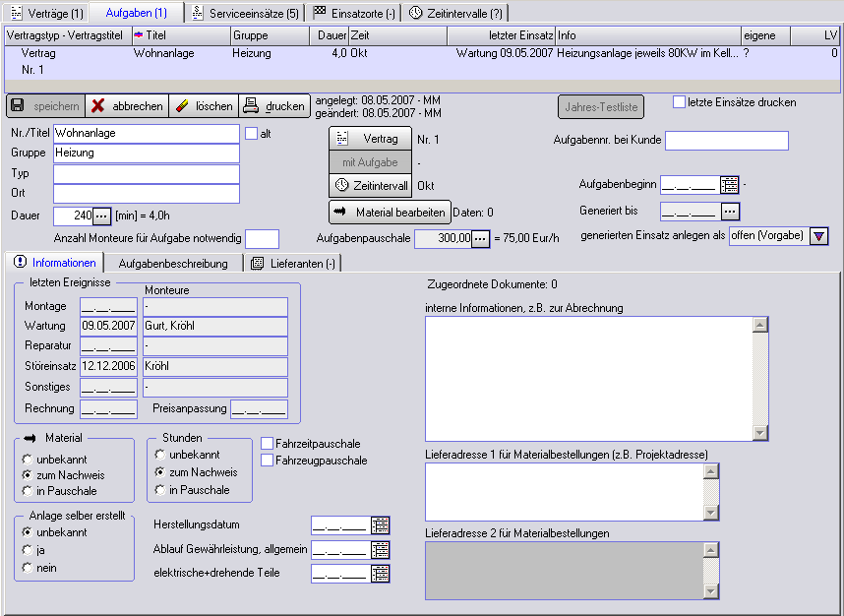This screenshot has width=844, height=616.
Task: Click the calendar icon beside Aufgabenbeginn
Action: (729, 184)
